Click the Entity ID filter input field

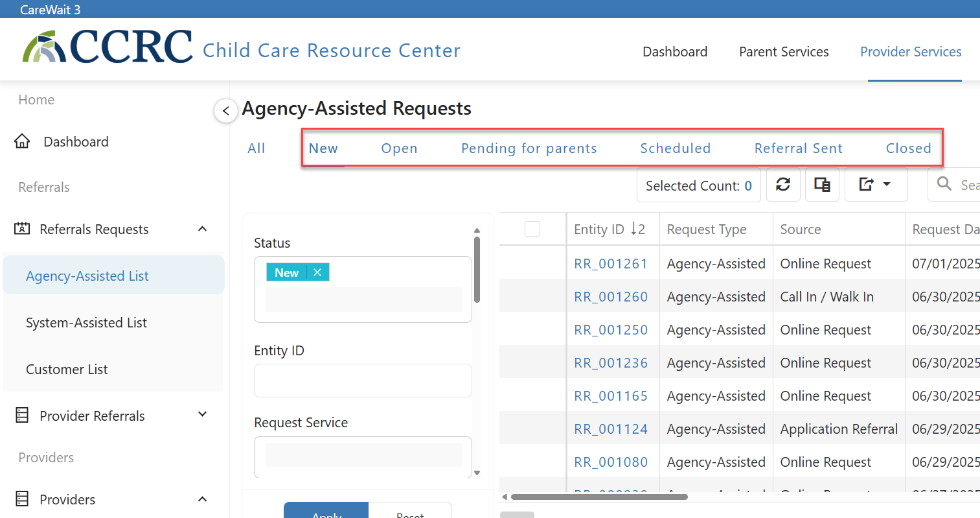pos(363,381)
